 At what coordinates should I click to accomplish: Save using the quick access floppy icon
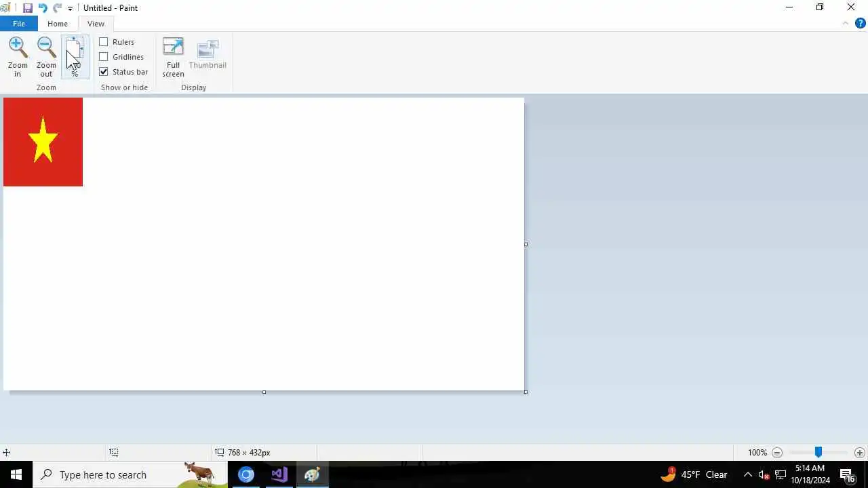click(x=28, y=8)
